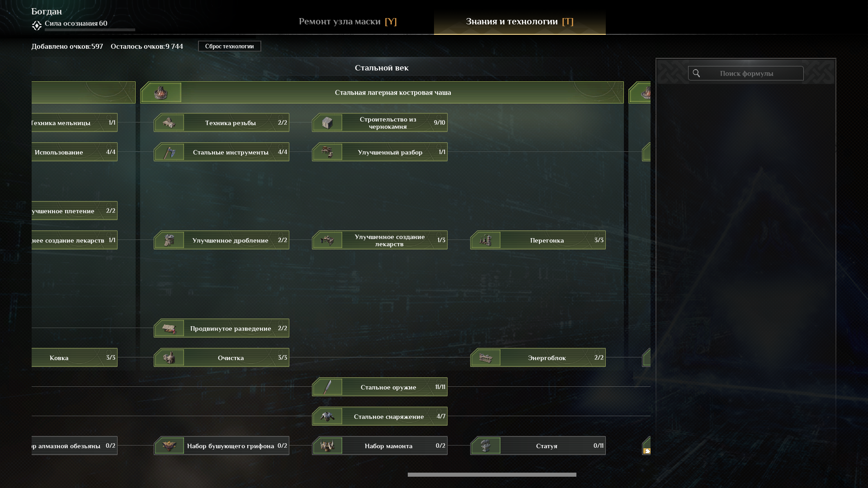Click the Набор бушующего грифона icon

[169, 446]
